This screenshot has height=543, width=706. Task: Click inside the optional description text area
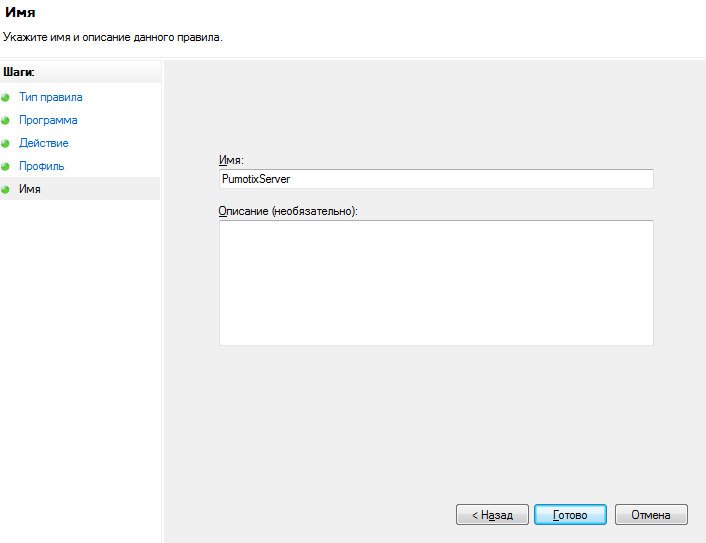[436, 283]
